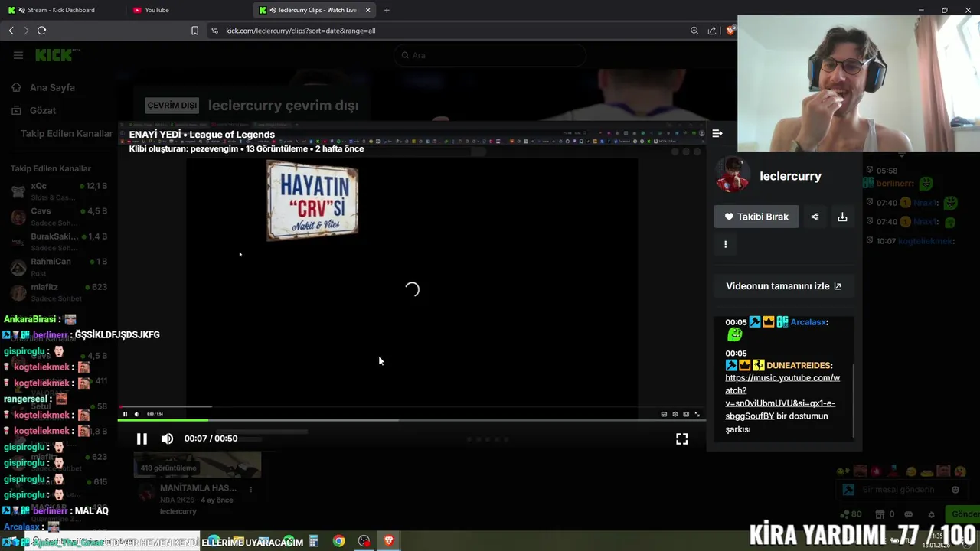
Task: Click the inner stream volume icon
Action: 137,414
